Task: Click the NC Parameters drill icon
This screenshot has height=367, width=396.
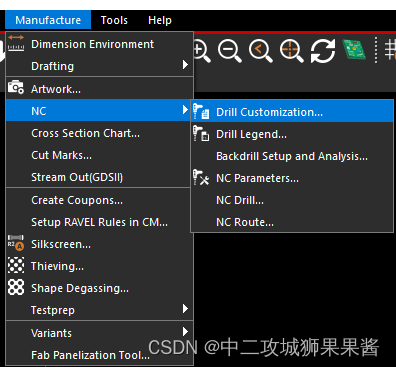Action: coord(201,177)
